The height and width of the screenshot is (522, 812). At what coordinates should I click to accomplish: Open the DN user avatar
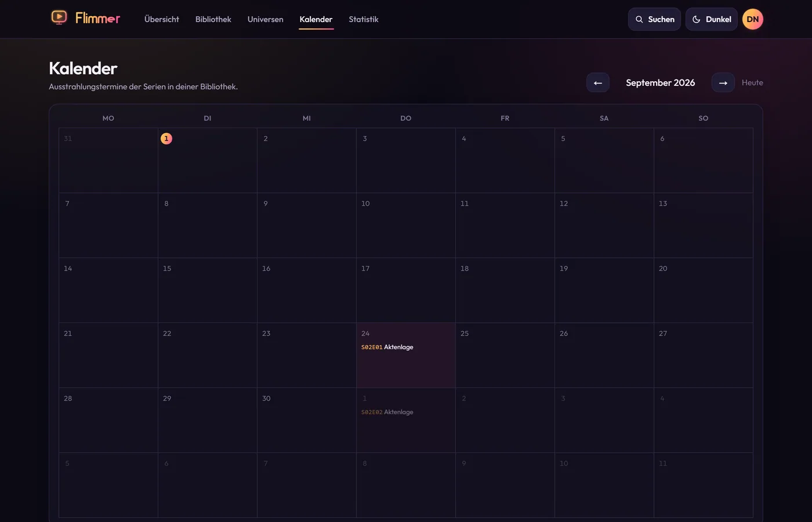[752, 19]
